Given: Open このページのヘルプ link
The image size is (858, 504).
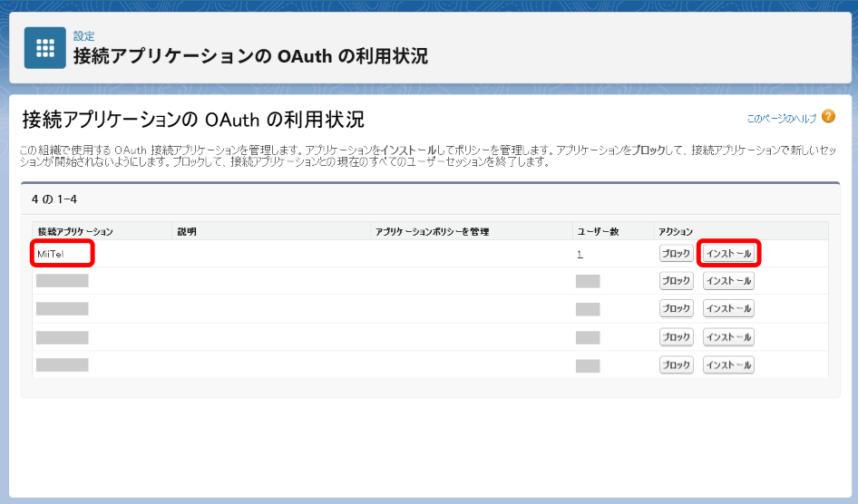Looking at the screenshot, I should (782, 119).
